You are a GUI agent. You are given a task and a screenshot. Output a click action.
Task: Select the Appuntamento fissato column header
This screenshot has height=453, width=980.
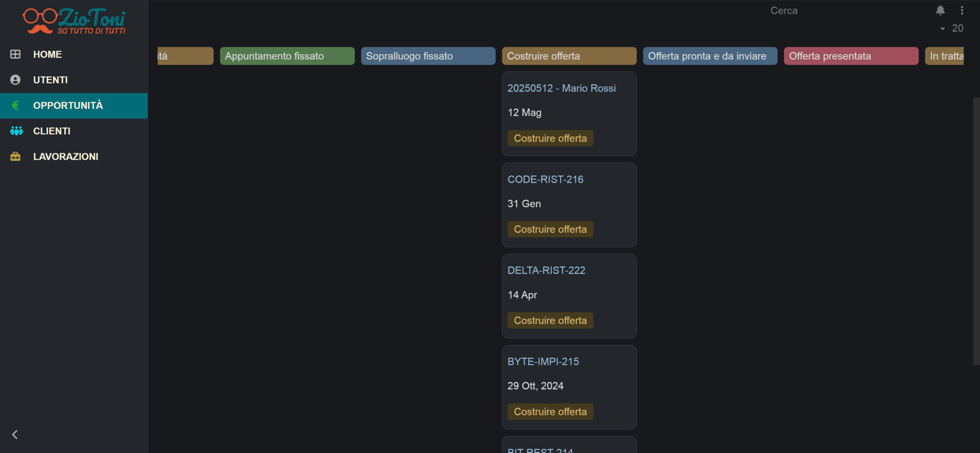(x=287, y=56)
